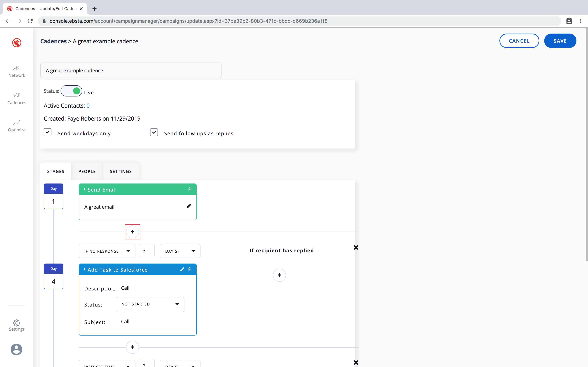Remove the 'If recipient has replied' branch
This screenshot has height=367, width=588.
[x=356, y=247]
